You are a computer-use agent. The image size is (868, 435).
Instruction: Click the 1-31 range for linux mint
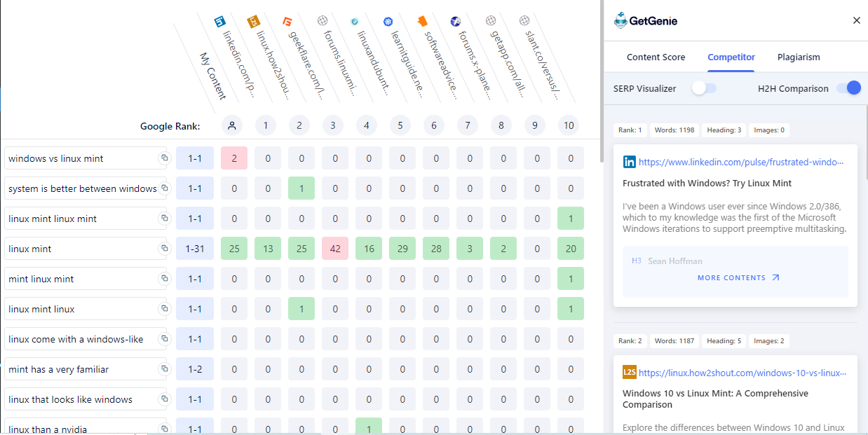click(195, 249)
